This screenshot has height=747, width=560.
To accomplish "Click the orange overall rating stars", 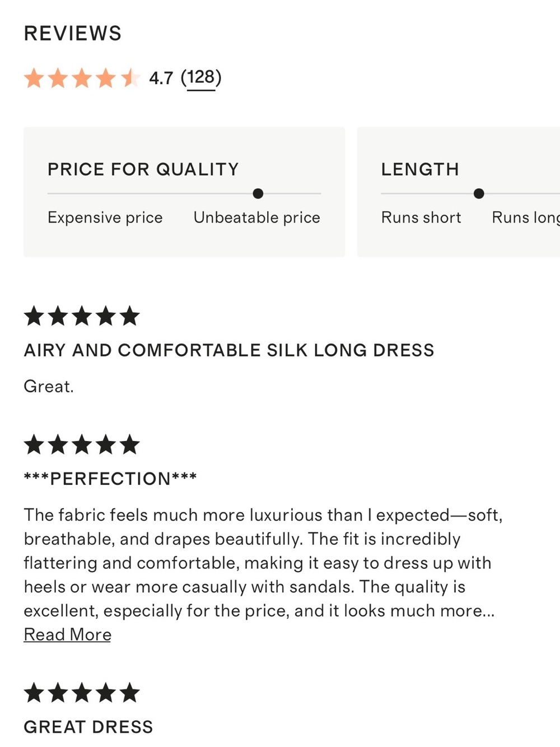I will [82, 78].
